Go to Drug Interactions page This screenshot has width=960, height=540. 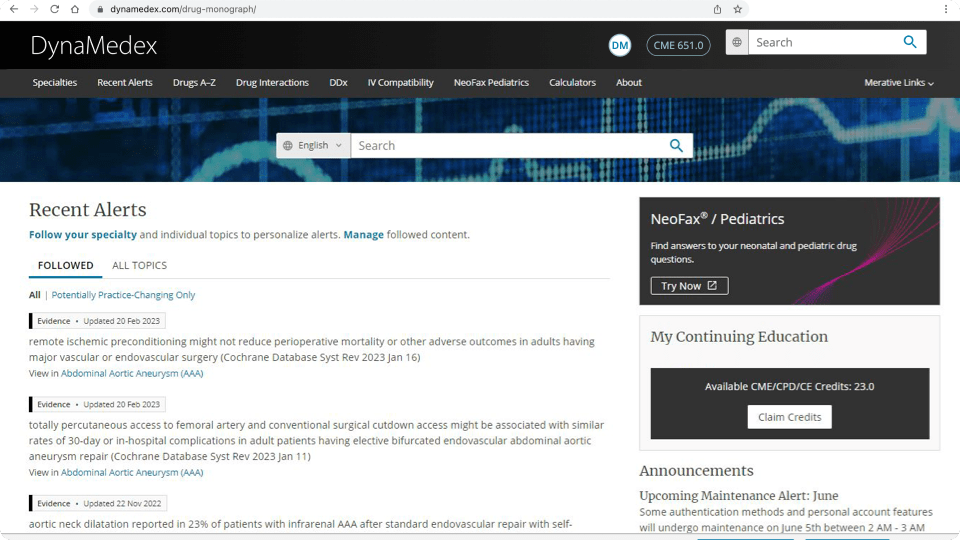click(272, 83)
